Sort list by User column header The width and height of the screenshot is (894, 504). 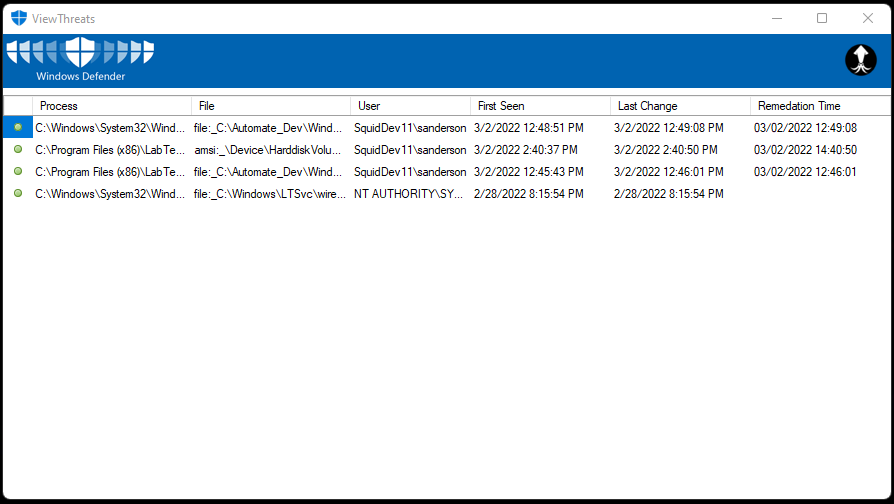point(410,106)
